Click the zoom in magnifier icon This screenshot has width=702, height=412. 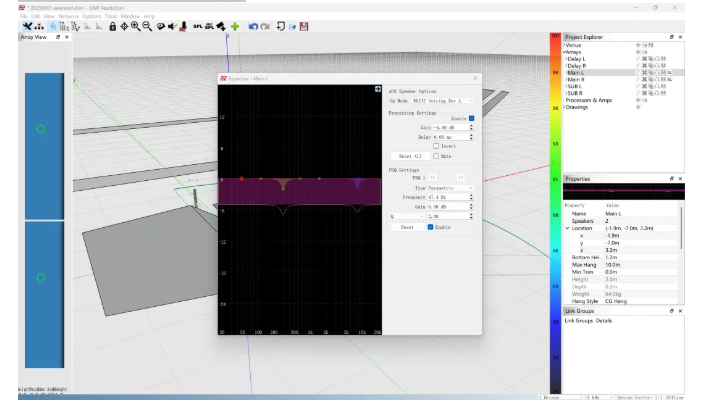134,26
